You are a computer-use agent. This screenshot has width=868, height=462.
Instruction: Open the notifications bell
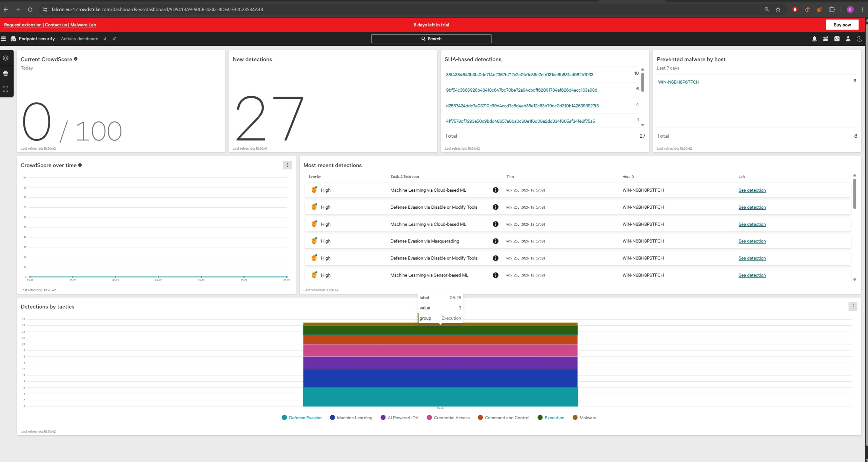pos(814,39)
